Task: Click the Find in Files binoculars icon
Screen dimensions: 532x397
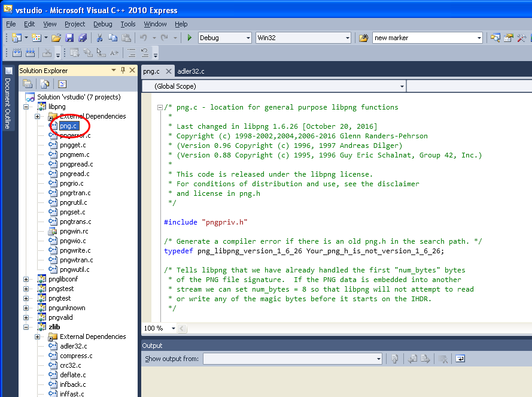Action: coord(363,38)
